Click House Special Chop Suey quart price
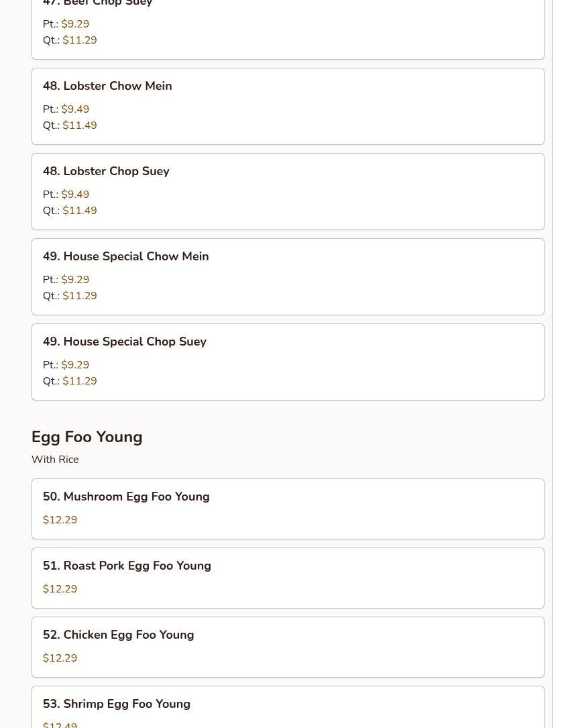 pyautogui.click(x=80, y=381)
